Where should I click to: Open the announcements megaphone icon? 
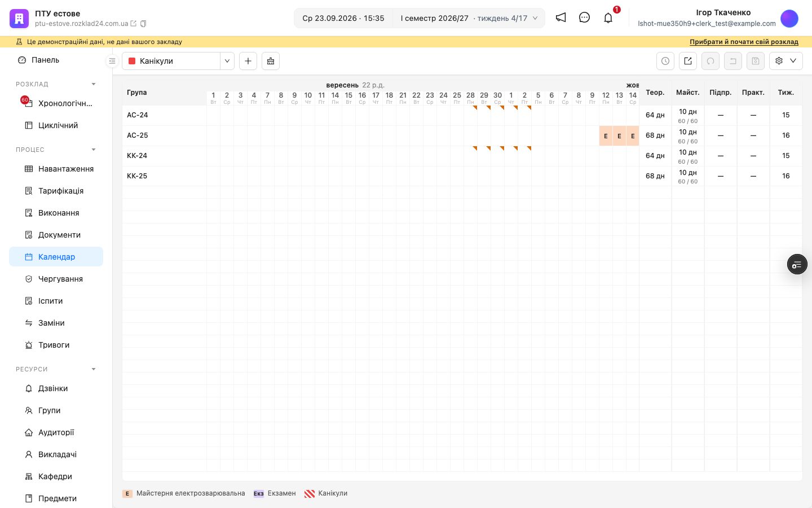561,17
